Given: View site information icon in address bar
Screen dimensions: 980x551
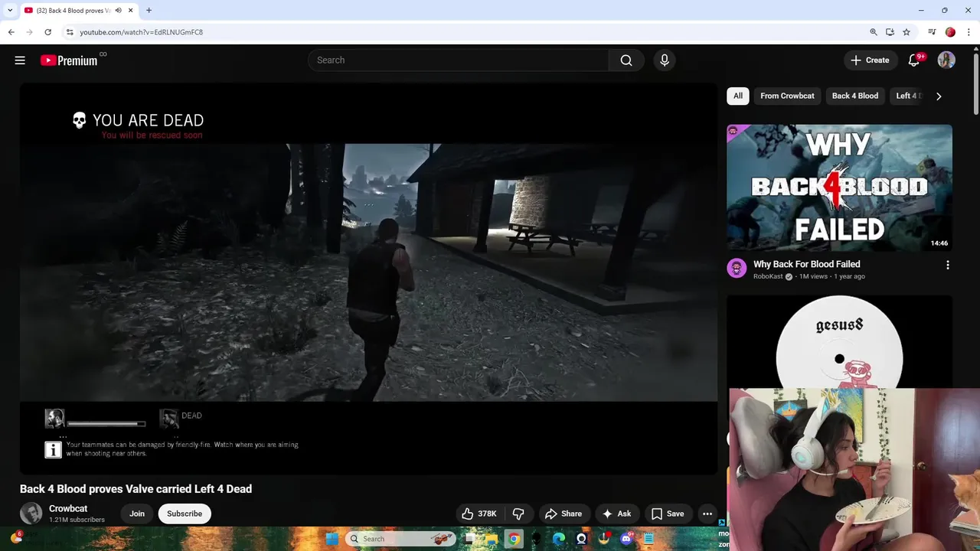Looking at the screenshot, I should coord(70,32).
